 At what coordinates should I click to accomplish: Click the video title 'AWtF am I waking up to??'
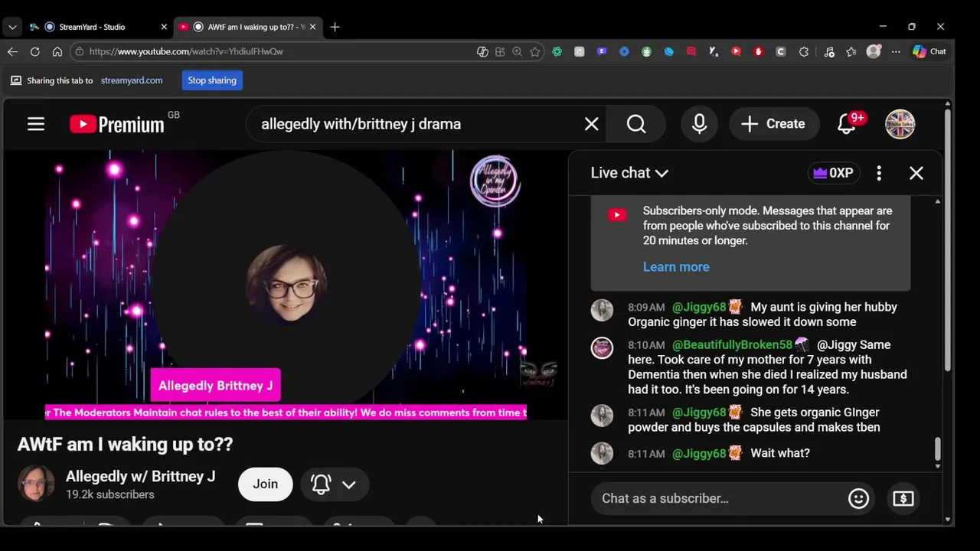[125, 445]
